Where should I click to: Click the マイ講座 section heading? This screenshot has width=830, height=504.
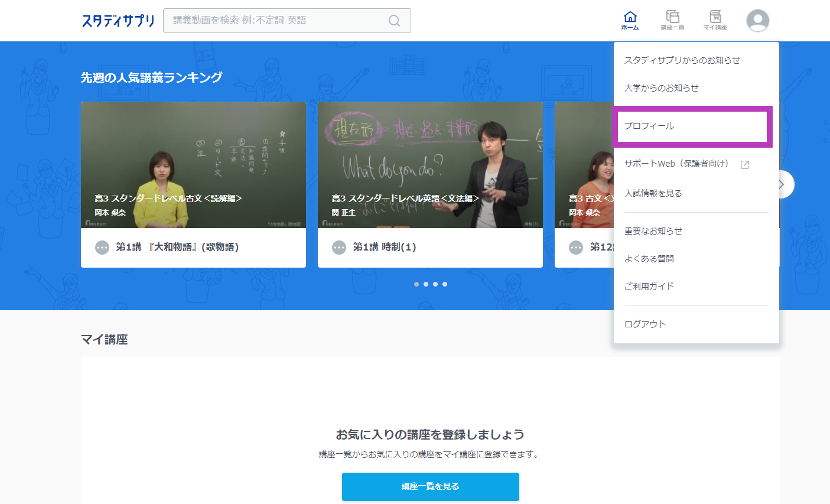point(105,340)
